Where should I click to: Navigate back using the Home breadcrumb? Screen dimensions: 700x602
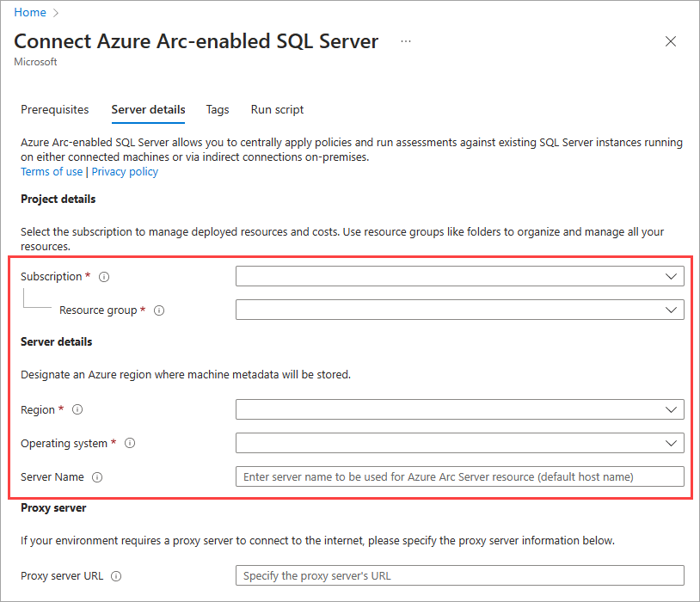click(30, 12)
